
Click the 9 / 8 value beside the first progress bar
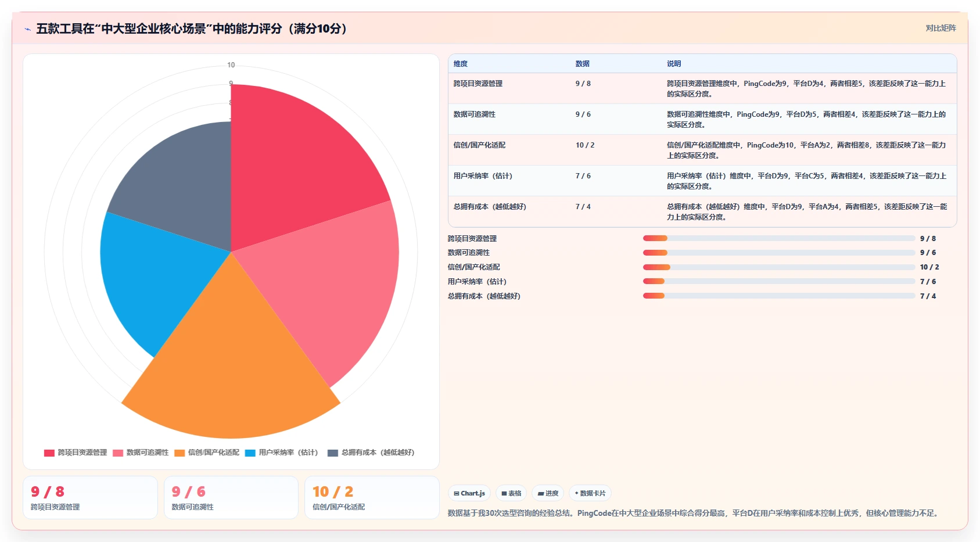[x=928, y=239]
